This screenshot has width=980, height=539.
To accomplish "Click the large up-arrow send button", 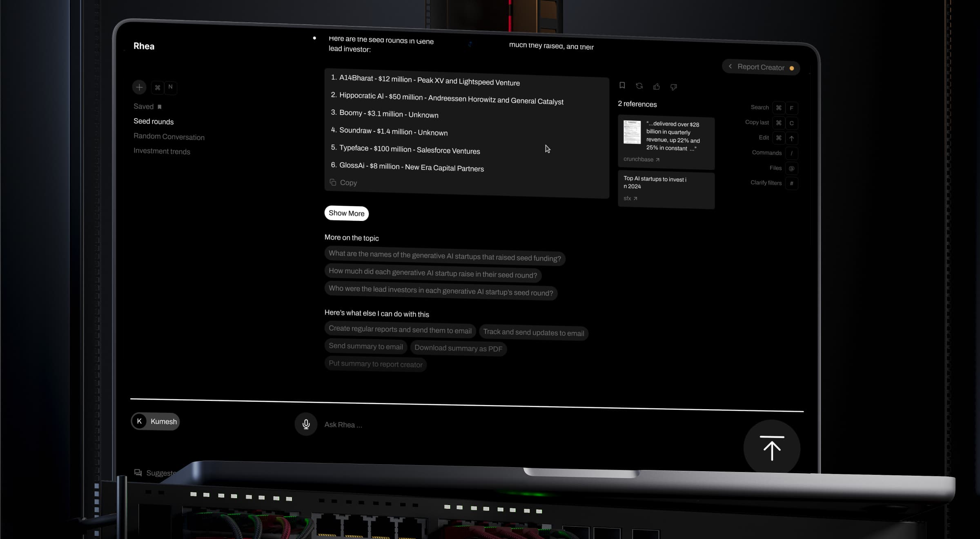I will tap(772, 448).
